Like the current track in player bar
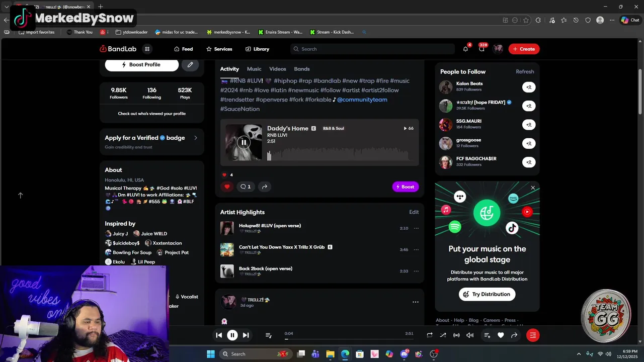This screenshot has height=362, width=644. 501,335
